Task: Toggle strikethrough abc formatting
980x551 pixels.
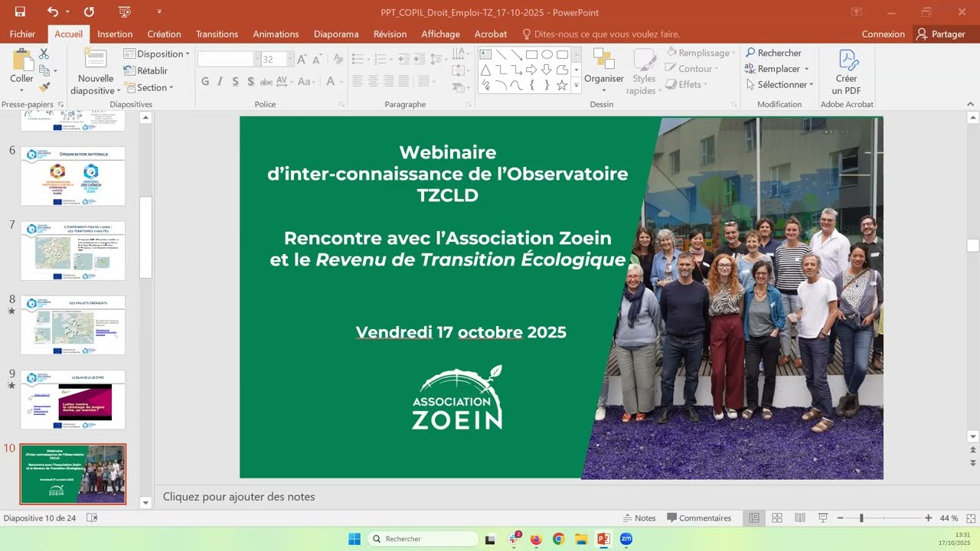Action: [x=266, y=81]
